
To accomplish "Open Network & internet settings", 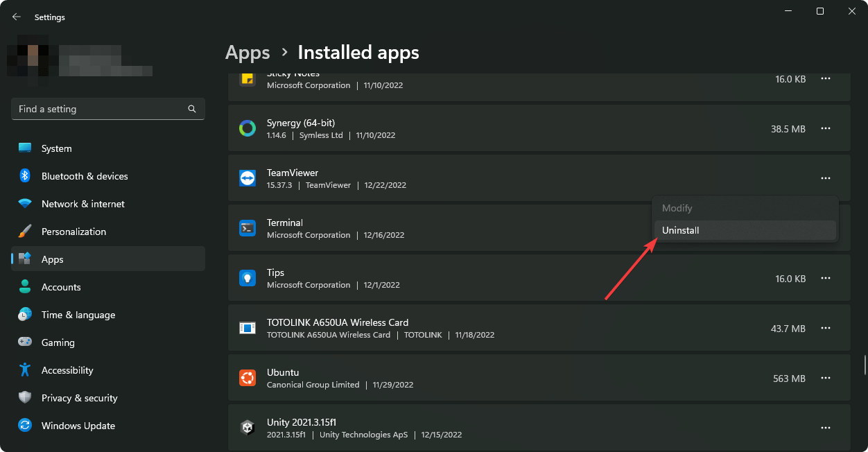I will (x=108, y=204).
